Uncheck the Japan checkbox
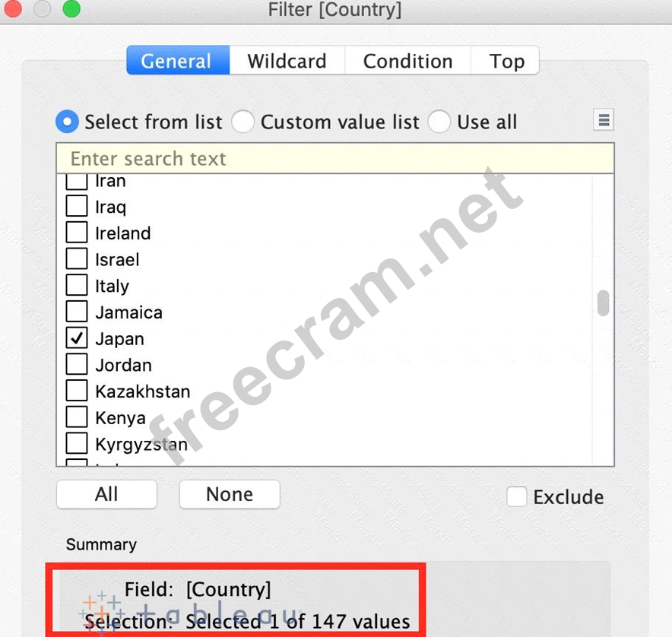 coord(77,338)
